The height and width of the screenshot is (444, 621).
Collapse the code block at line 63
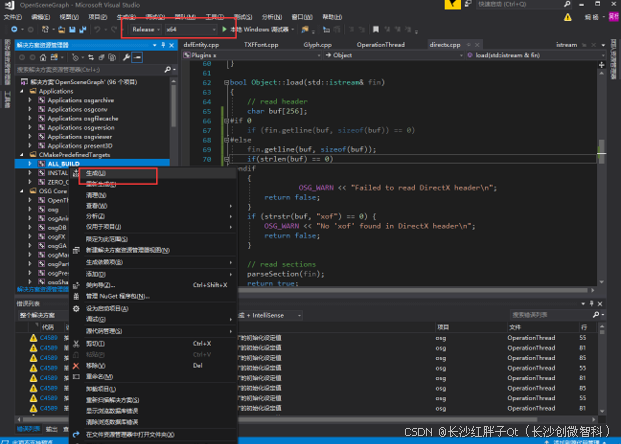coord(227,83)
